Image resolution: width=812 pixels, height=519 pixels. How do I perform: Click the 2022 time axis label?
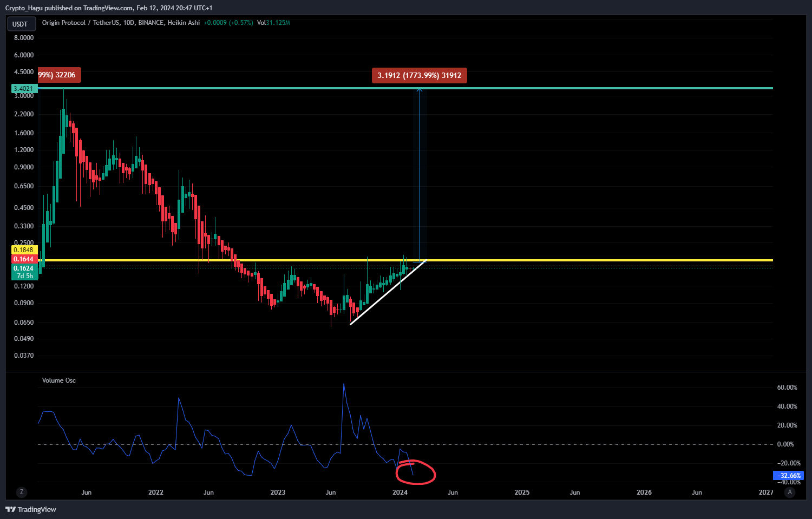(x=155, y=492)
